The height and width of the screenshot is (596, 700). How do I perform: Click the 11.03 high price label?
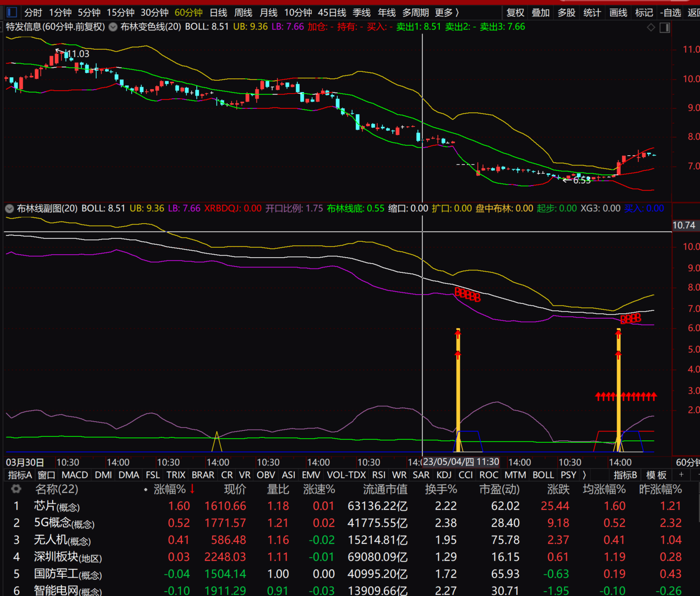pyautogui.click(x=78, y=54)
